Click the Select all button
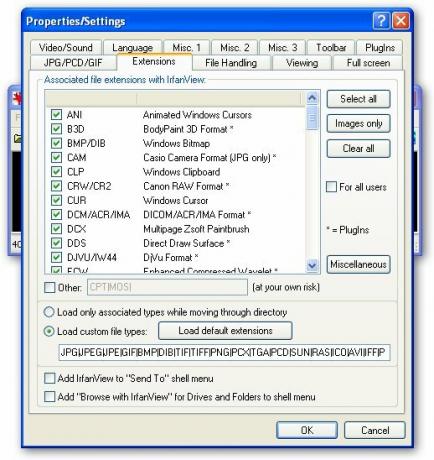 click(x=358, y=99)
